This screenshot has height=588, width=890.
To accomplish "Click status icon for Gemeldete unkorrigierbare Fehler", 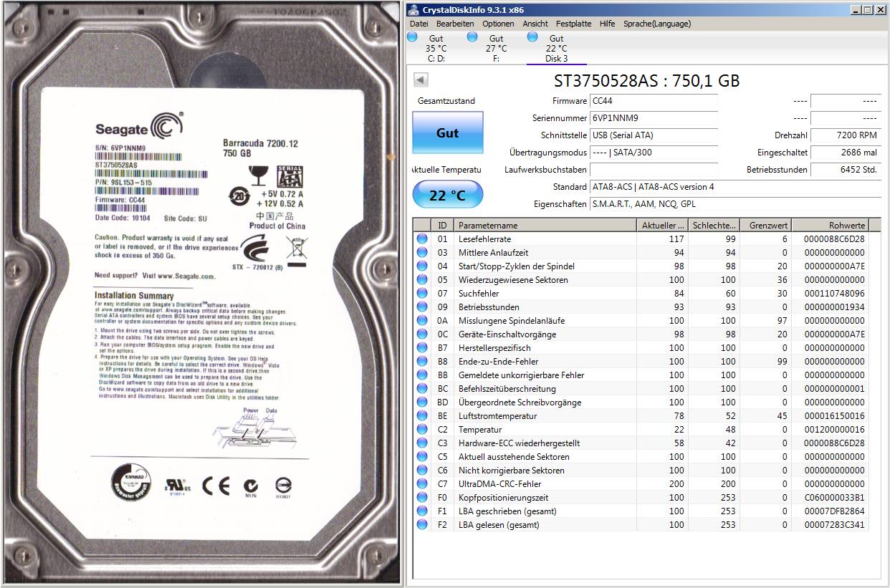I will pyautogui.click(x=422, y=375).
